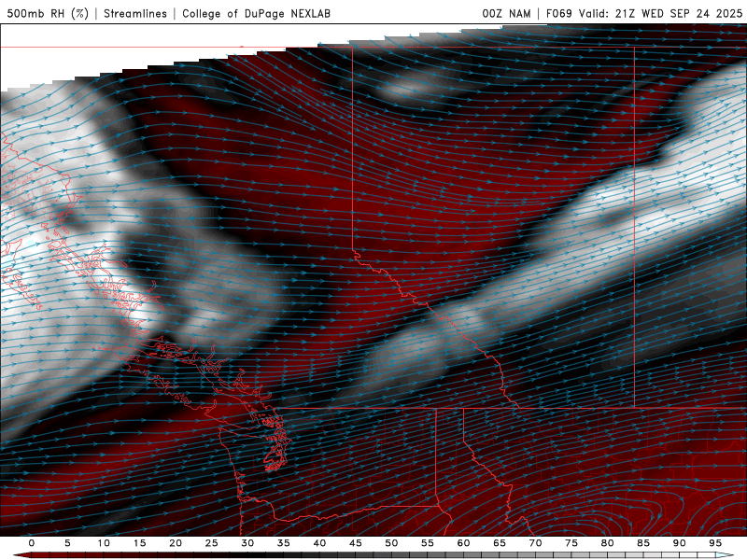The width and height of the screenshot is (747, 560).
Task: Click the "20" humidity scale value
Action: [x=176, y=543]
